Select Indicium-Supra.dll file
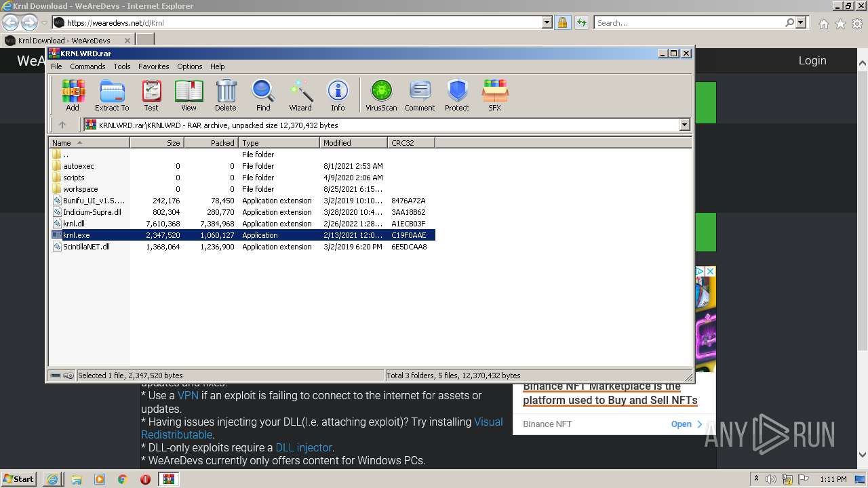Image resolution: width=868 pixels, height=488 pixels. pyautogui.click(x=241, y=212)
